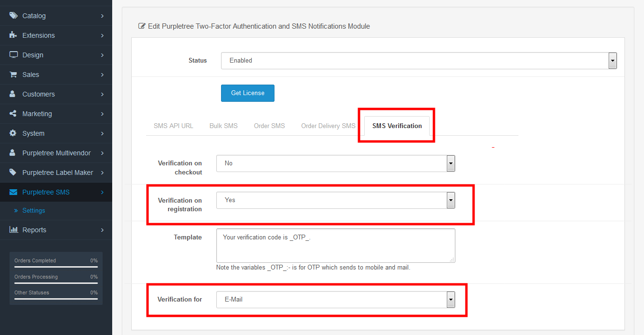Viewport: 644px width, 335px height.
Task: Click the Purpletree SMS envelope icon
Action: tap(13, 192)
